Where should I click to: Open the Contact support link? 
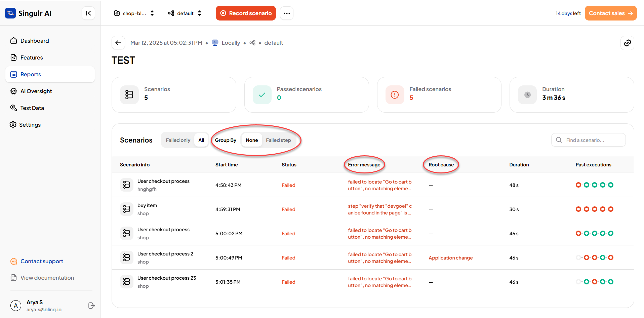click(x=42, y=261)
